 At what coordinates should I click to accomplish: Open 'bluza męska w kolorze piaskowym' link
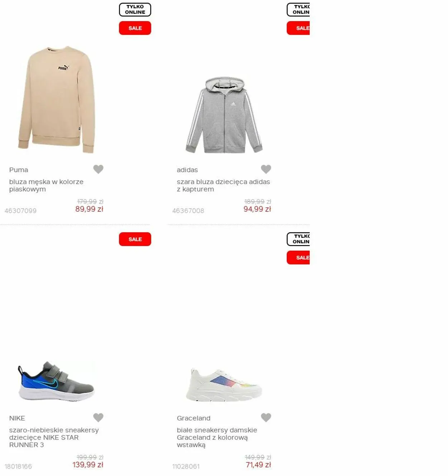tap(46, 186)
